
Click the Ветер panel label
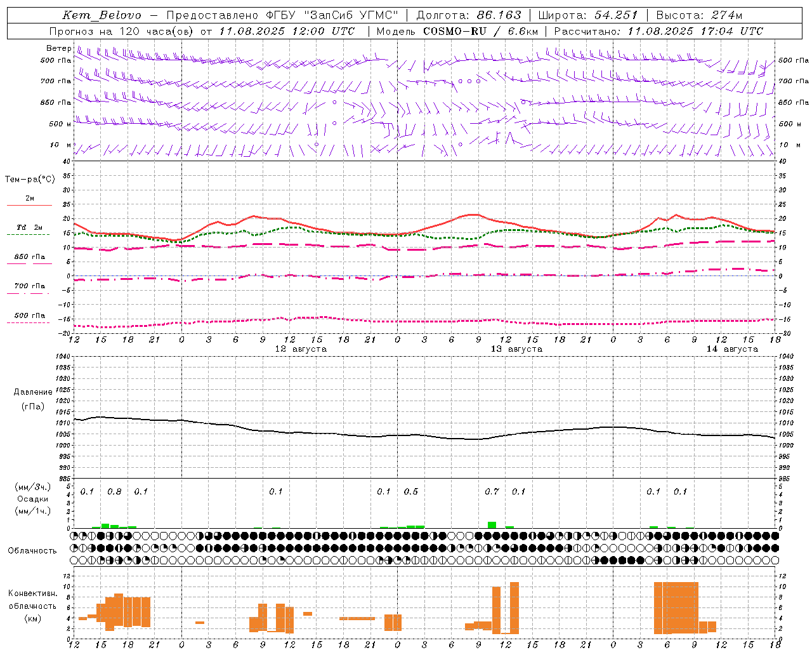point(59,48)
